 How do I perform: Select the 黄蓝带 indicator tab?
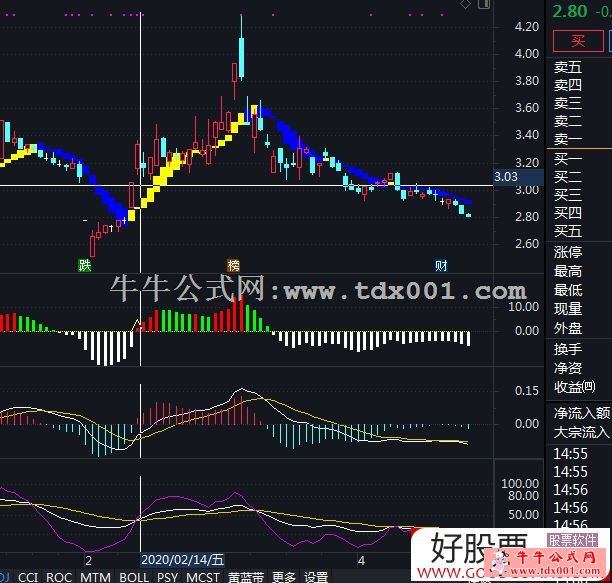tap(246, 577)
